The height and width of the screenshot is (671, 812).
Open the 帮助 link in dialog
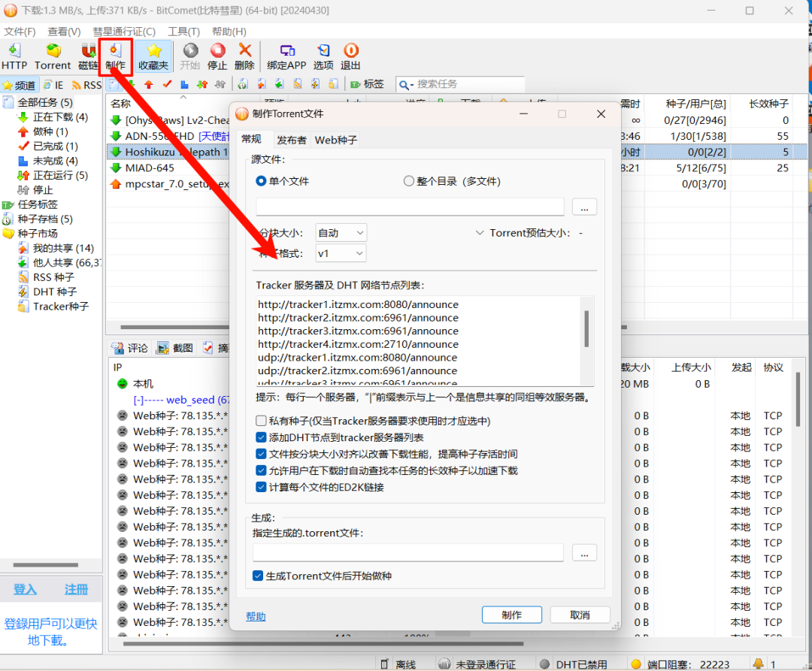click(x=256, y=616)
